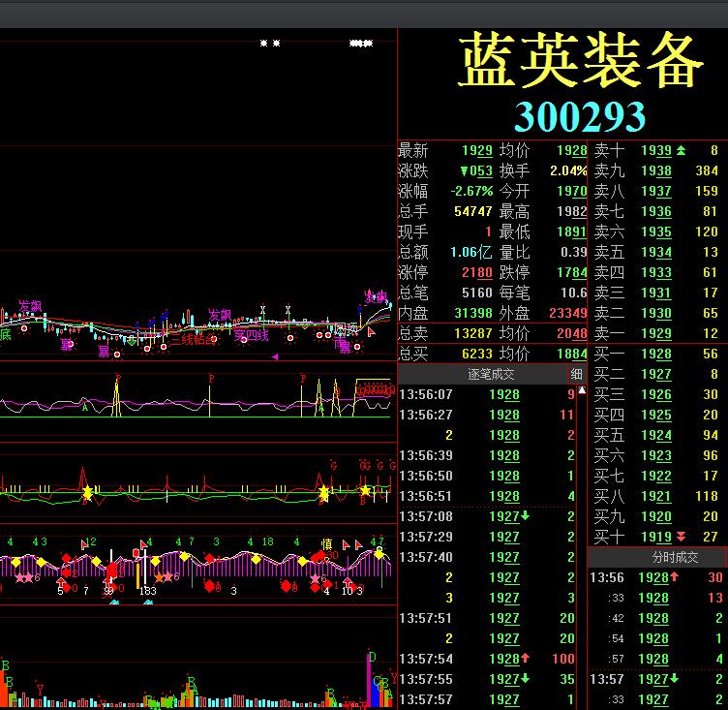
Task: Select the 买五 bid row at 1924
Action: point(657,435)
